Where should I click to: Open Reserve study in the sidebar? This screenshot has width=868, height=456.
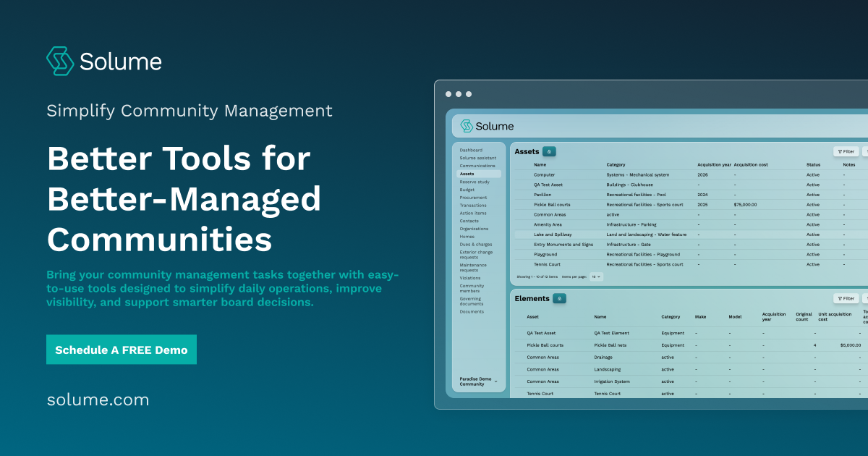pyautogui.click(x=475, y=182)
